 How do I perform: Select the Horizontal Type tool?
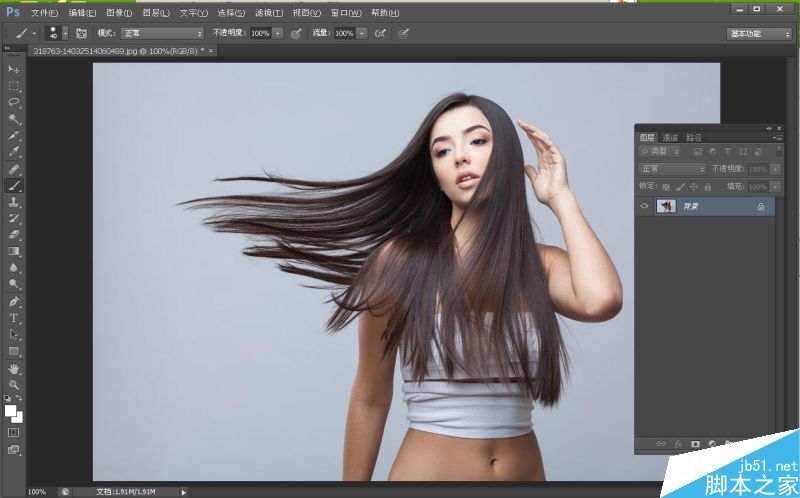point(14,318)
